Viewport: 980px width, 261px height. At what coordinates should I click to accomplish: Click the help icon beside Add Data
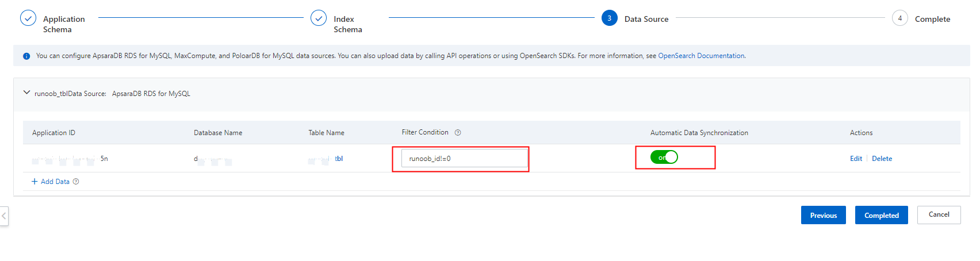pyautogui.click(x=76, y=182)
